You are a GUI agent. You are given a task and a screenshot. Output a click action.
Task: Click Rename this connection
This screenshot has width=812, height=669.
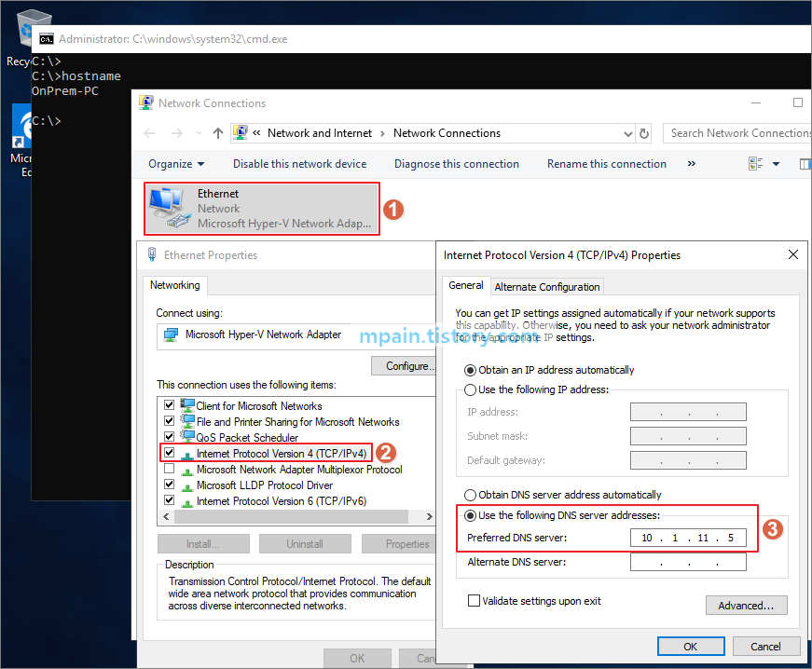click(x=606, y=164)
